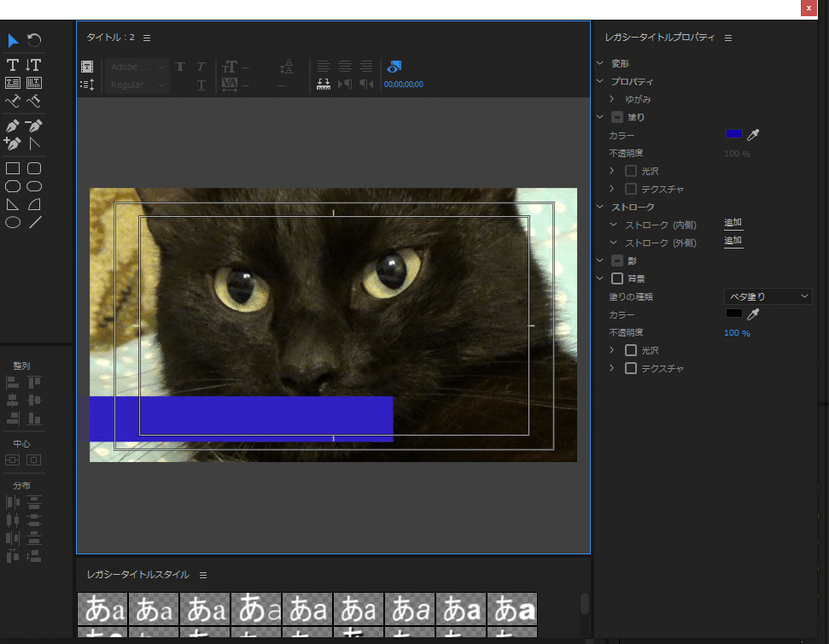Image resolution: width=829 pixels, height=644 pixels.
Task: Open タイトル: 2 panel menu
Action: 147,38
